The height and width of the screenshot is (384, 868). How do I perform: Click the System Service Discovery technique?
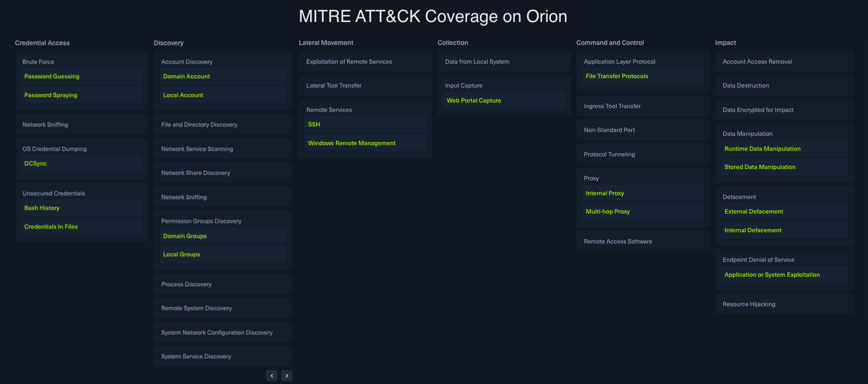point(196,356)
